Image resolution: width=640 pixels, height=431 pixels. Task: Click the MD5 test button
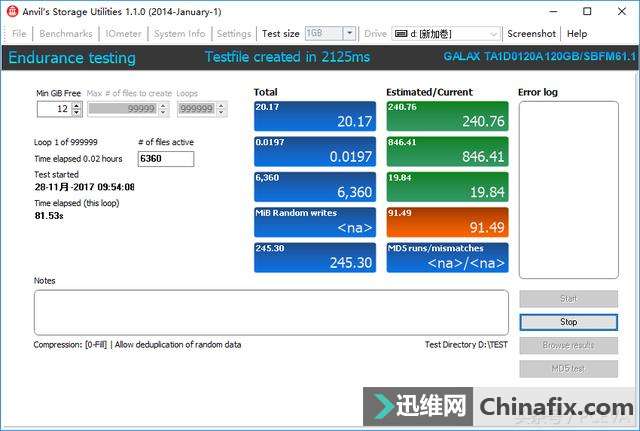pyautogui.click(x=568, y=369)
